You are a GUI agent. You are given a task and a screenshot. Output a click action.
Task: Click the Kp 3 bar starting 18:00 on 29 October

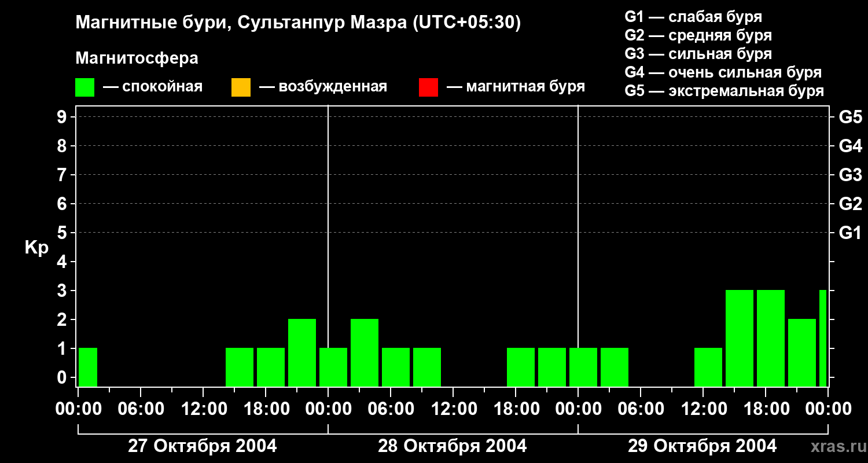(771, 339)
